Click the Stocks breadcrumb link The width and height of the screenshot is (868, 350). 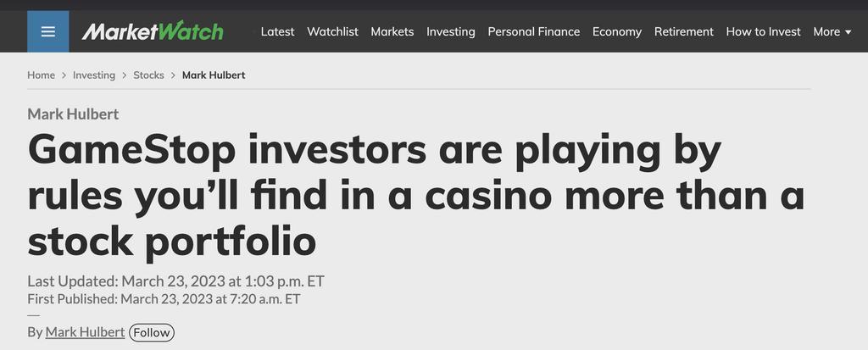(x=148, y=75)
